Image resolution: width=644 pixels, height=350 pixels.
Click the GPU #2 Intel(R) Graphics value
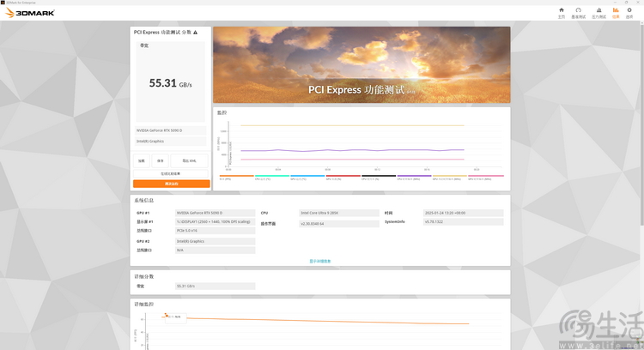(216, 241)
